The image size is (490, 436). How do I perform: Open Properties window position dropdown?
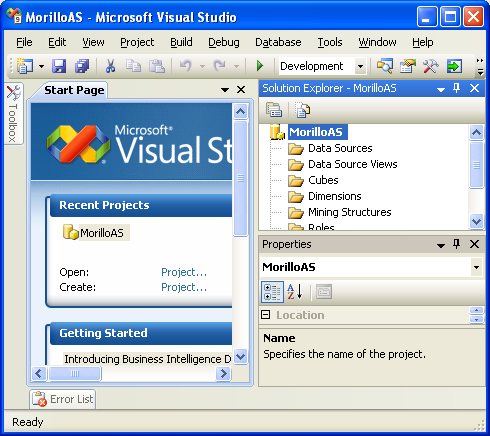pos(441,245)
